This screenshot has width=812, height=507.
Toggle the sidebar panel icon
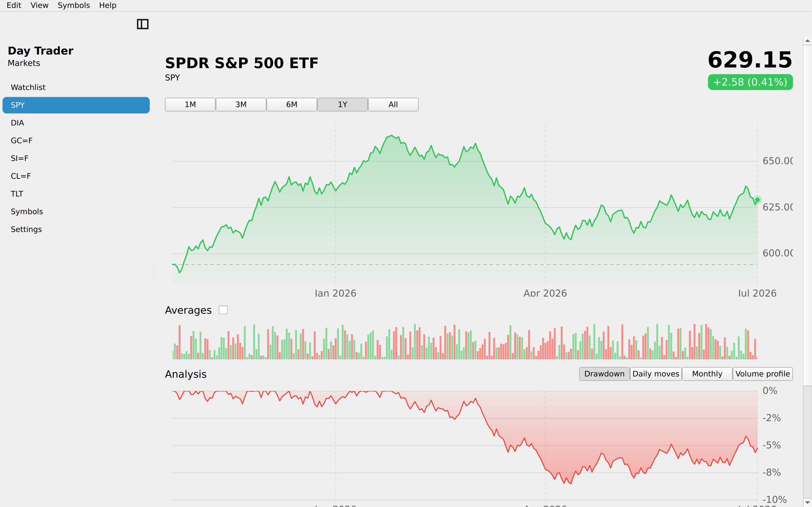pos(143,24)
